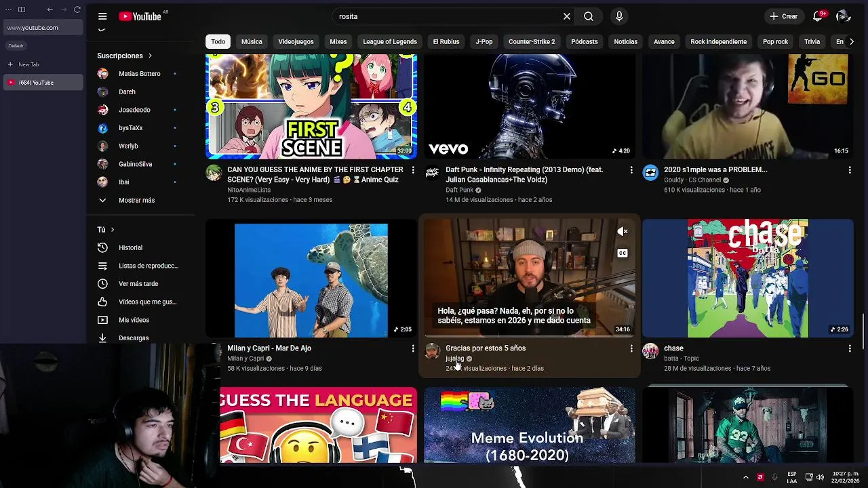The width and height of the screenshot is (868, 488).
Task: Open the batta channel avatar
Action: [650, 351]
